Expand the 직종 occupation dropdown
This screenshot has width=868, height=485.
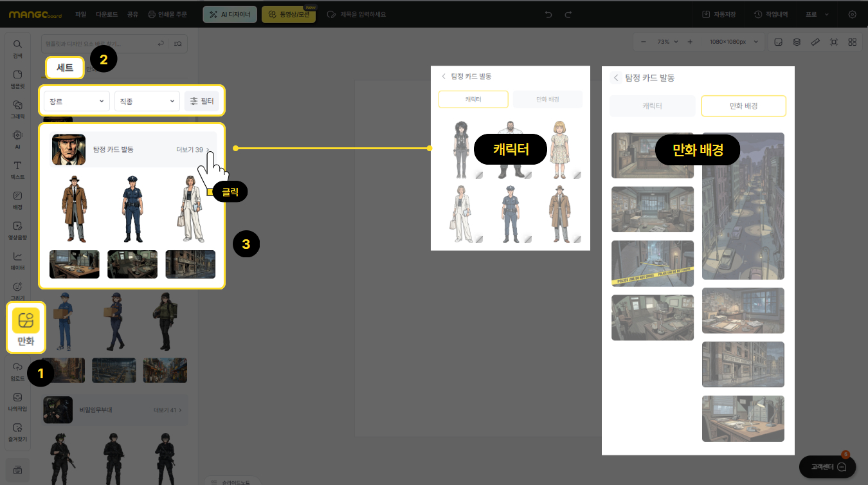pos(147,101)
